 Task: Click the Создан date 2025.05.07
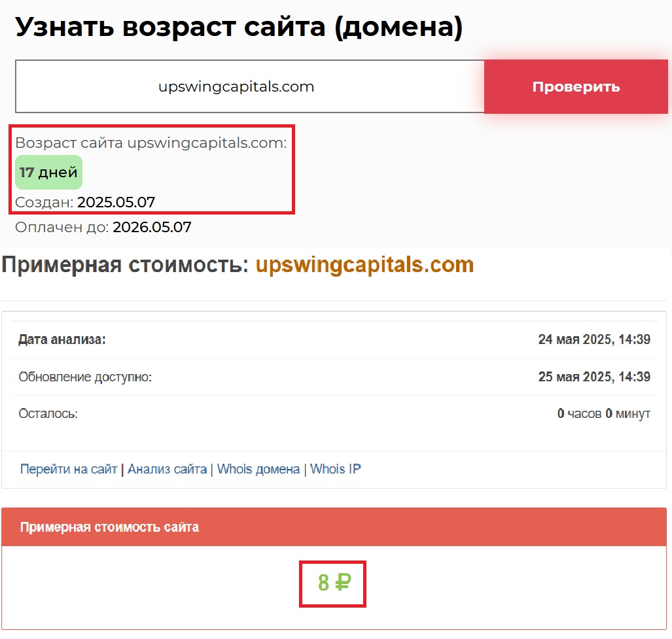[x=116, y=202]
